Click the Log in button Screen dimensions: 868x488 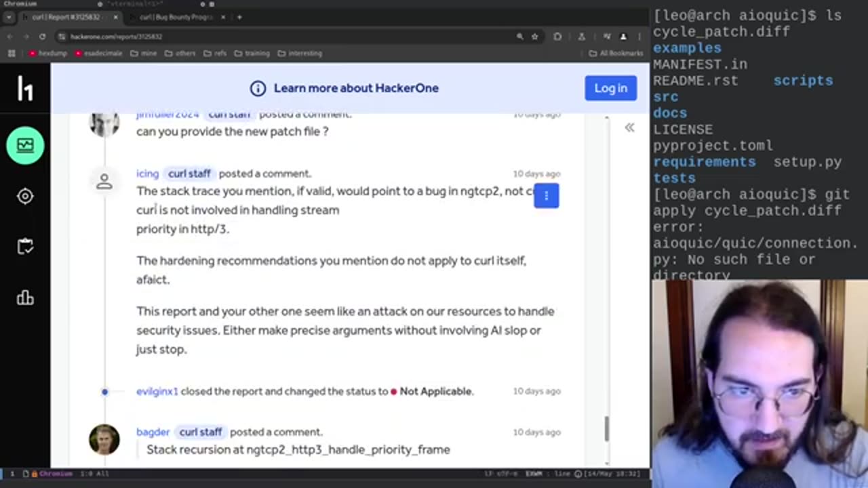coord(611,88)
